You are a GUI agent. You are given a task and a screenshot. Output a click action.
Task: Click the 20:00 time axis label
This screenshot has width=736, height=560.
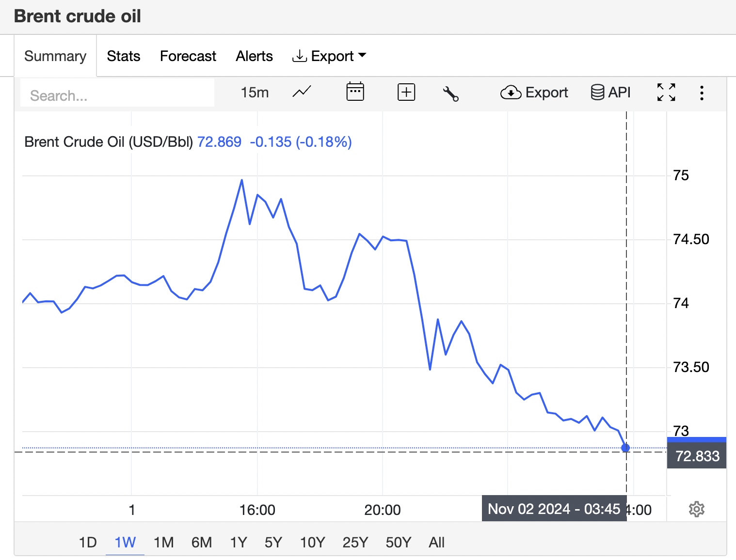383,510
